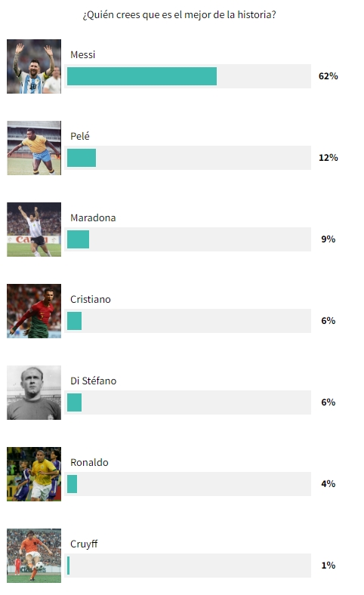Click the poll question heading
364x595 pixels.
179,15
